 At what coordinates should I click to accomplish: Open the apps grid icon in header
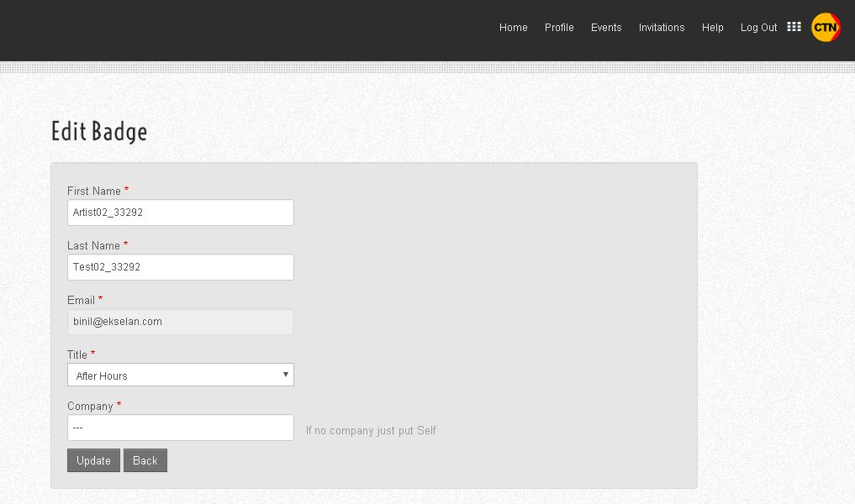tap(794, 27)
